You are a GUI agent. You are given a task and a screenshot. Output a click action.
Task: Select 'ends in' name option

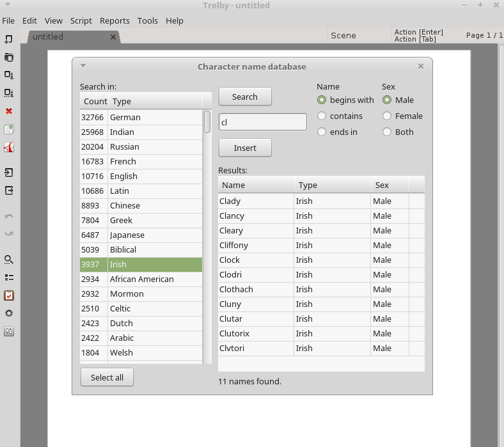337,132
